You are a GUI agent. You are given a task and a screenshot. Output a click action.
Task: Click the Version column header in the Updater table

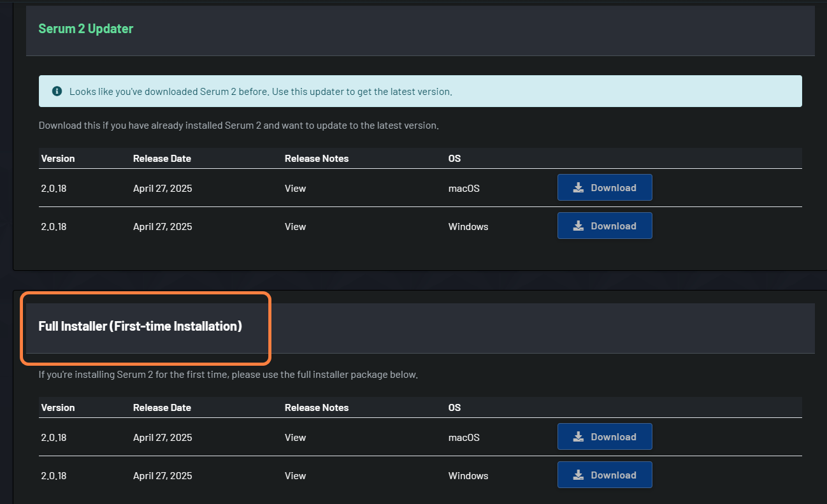58,159
